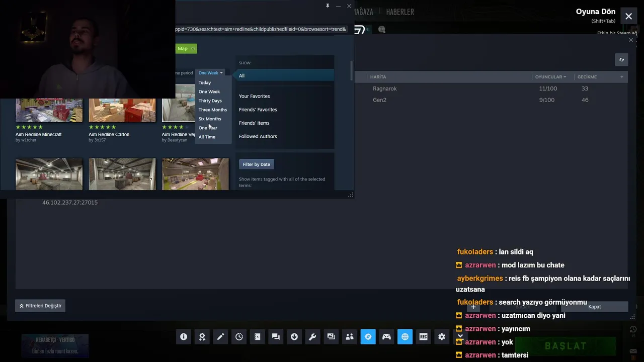Click the green BAŞLAT button

566,346
